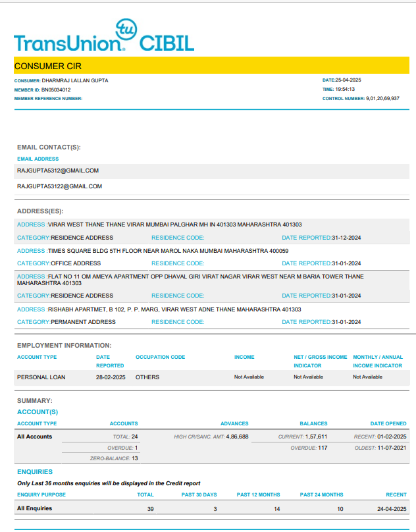Click consumer name Dharmraj Lallan Gupta

point(70,80)
